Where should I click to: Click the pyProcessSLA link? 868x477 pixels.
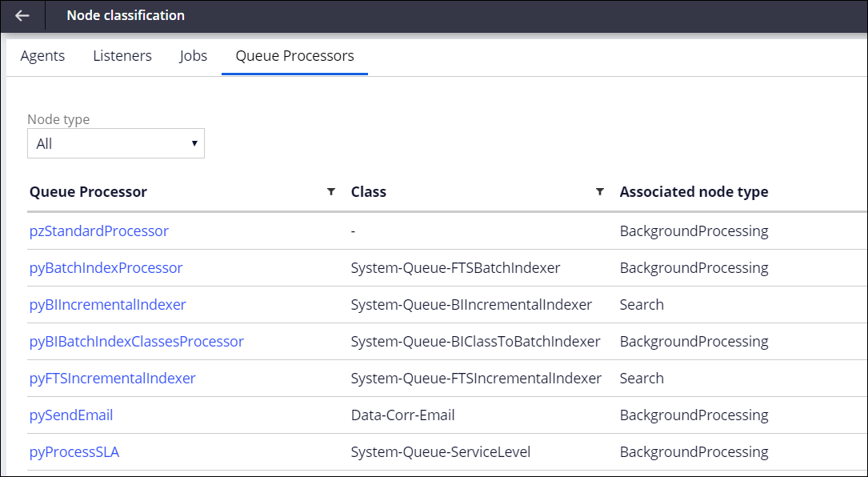(74, 452)
